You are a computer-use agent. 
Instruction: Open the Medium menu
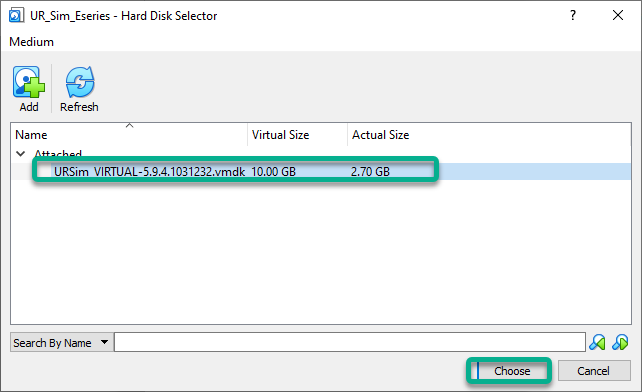(32, 42)
